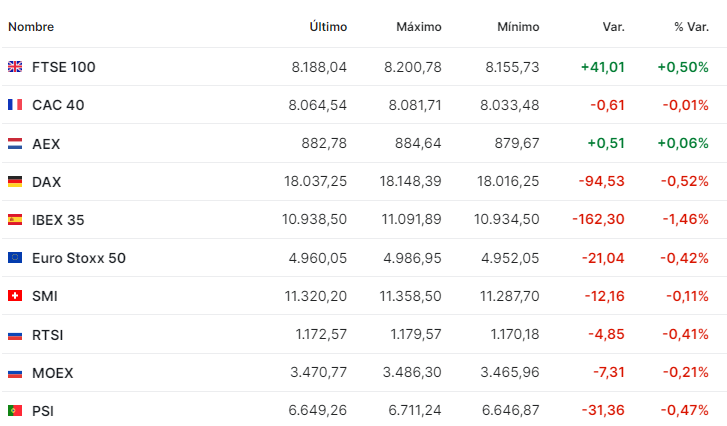
Task: Open the IBEX 35 index link
Action: (x=58, y=220)
